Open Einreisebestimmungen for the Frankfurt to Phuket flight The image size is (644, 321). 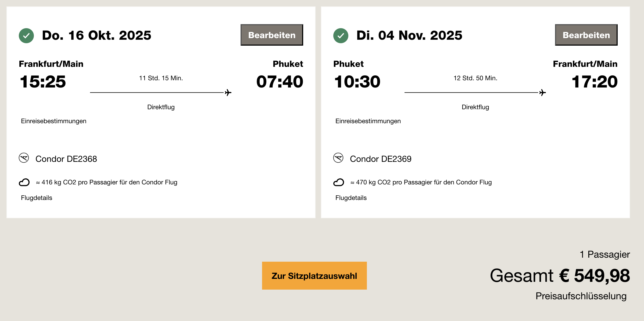coord(53,121)
